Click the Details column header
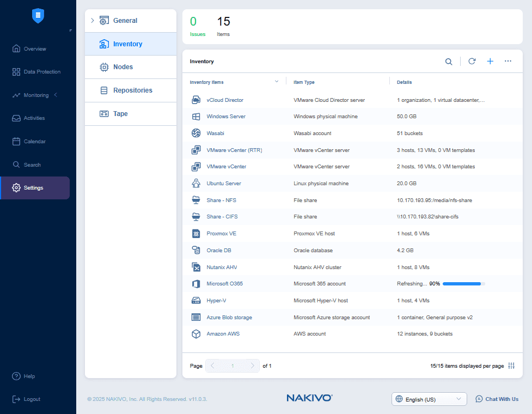The image size is (532, 414). [404, 82]
